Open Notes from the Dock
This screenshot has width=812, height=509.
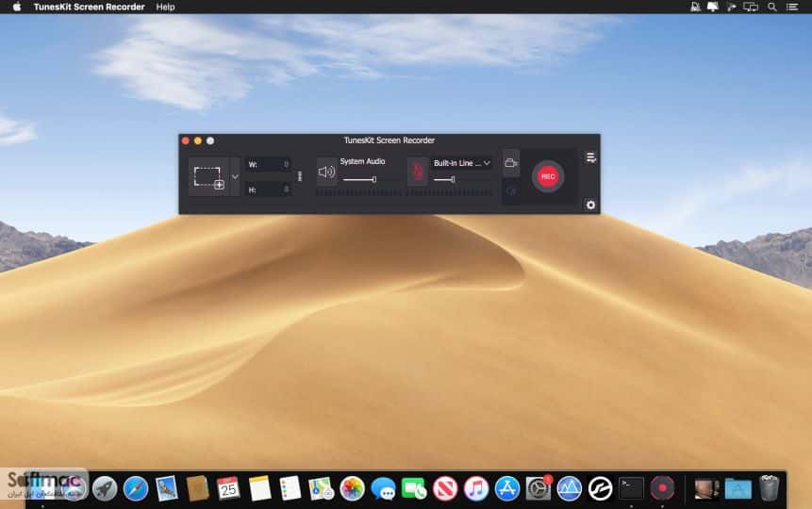pyautogui.click(x=259, y=488)
